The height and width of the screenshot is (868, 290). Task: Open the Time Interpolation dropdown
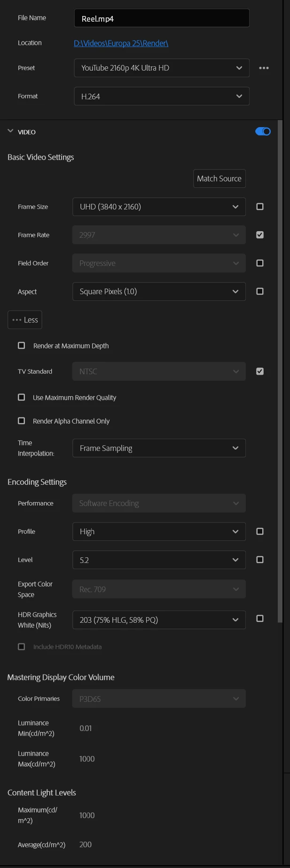tap(159, 448)
